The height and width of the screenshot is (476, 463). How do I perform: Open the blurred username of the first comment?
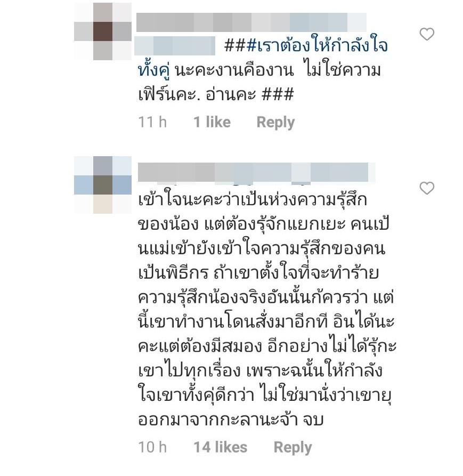(x=251, y=22)
